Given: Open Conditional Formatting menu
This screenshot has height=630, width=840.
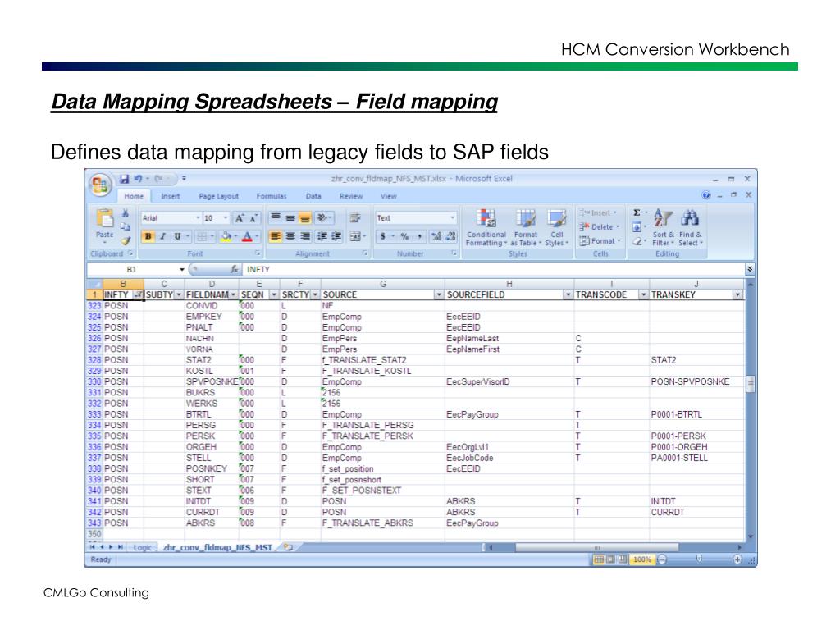Looking at the screenshot, I should tap(486, 228).
